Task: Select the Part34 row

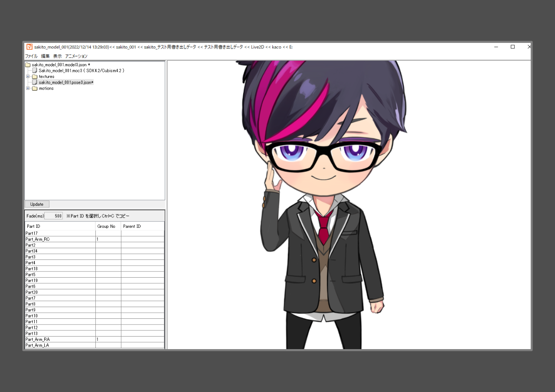Action: point(95,251)
